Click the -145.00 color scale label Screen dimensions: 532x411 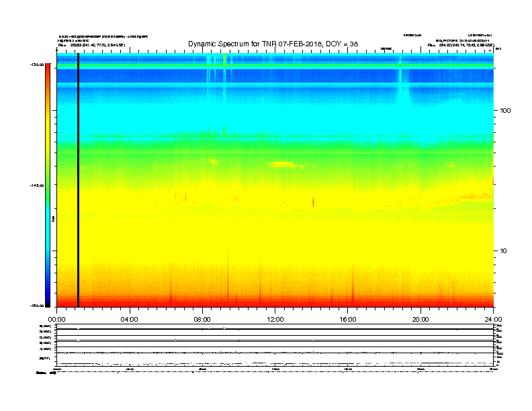tap(37, 185)
